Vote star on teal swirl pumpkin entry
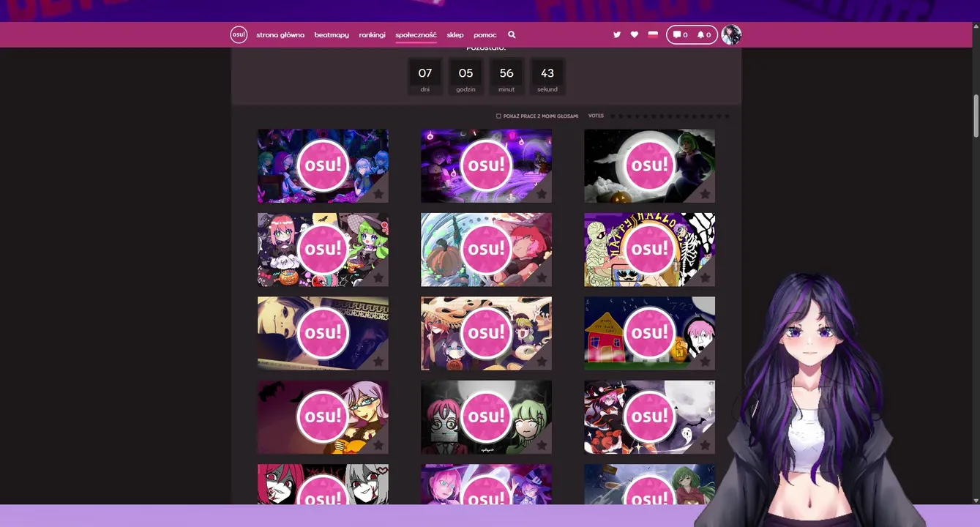 [542, 277]
